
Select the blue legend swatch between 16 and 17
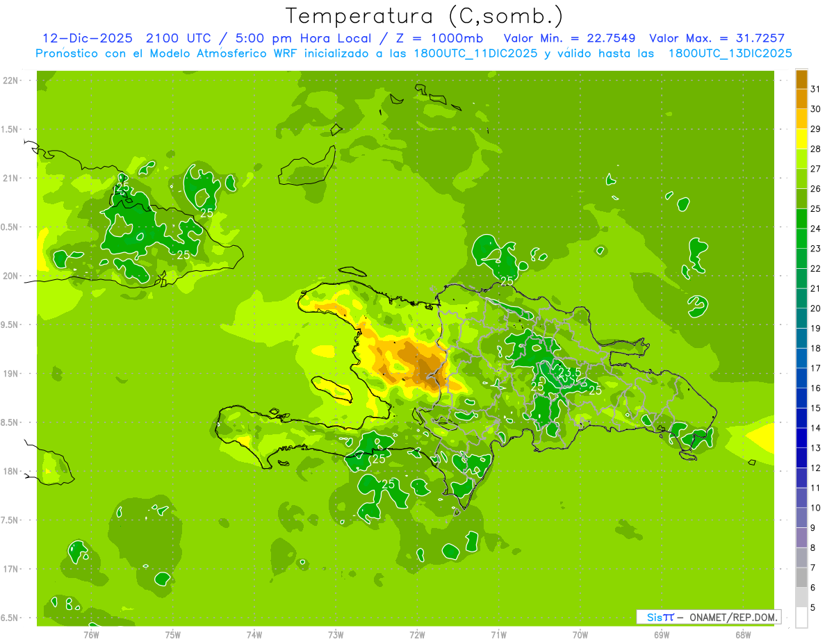click(x=801, y=378)
